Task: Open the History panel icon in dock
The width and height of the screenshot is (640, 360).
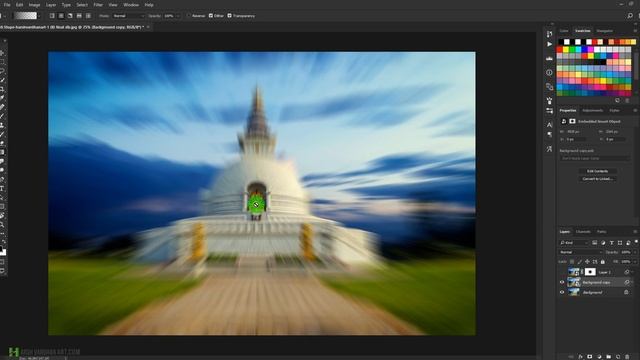Action: pyautogui.click(x=549, y=34)
